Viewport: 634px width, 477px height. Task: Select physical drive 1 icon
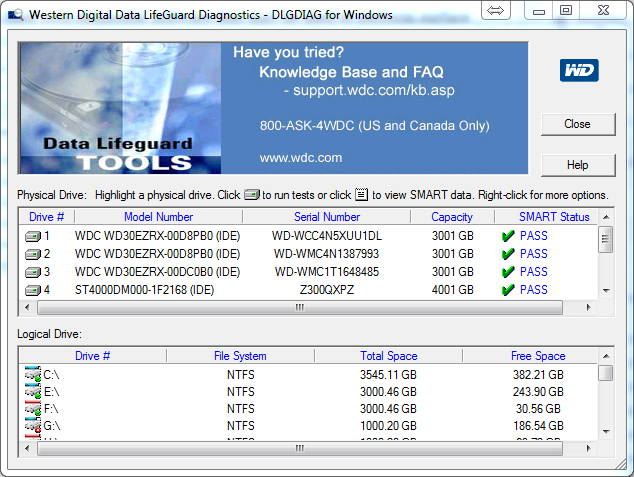(33, 236)
